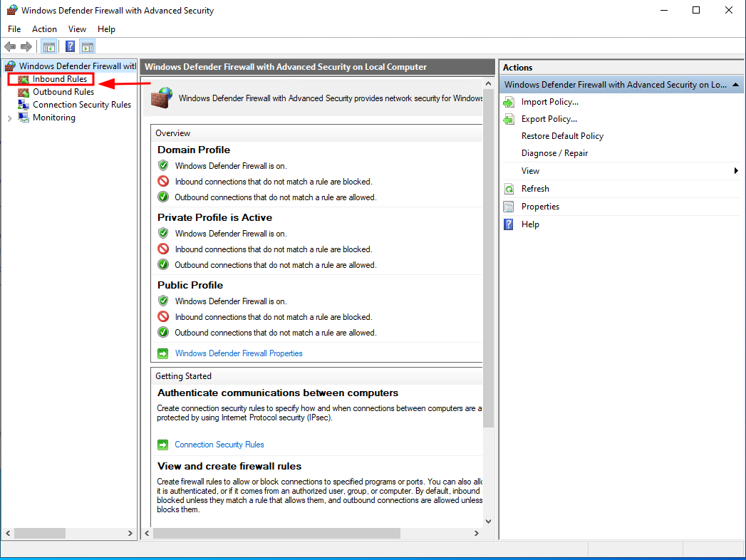Click the Public Profile inbound blocked icon
The image size is (746, 560).
tap(163, 316)
